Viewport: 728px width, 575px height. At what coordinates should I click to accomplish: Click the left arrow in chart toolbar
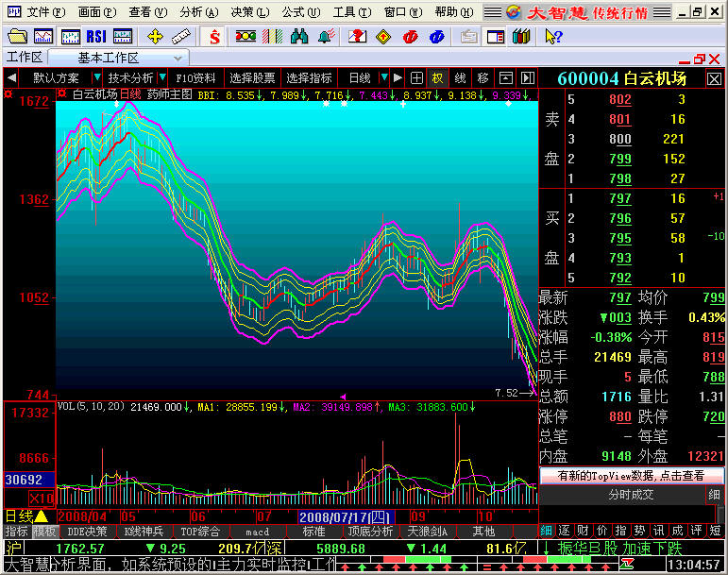tap(12, 78)
